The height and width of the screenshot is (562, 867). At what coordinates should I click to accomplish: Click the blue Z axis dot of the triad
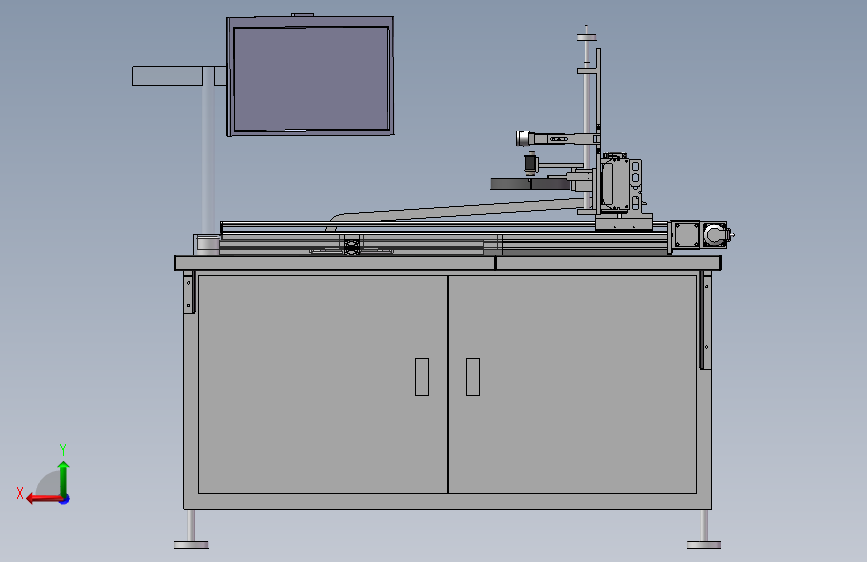click(x=65, y=499)
